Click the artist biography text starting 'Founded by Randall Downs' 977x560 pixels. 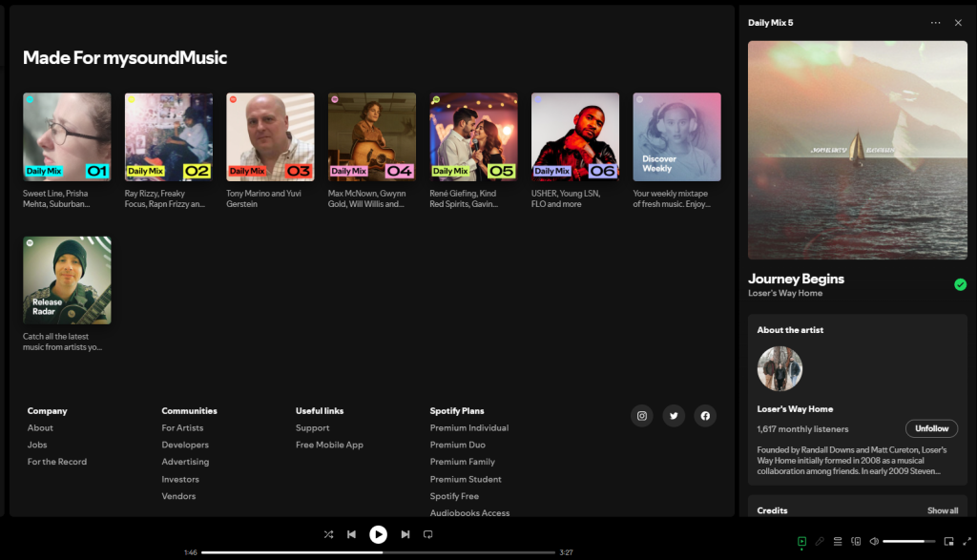click(852, 461)
